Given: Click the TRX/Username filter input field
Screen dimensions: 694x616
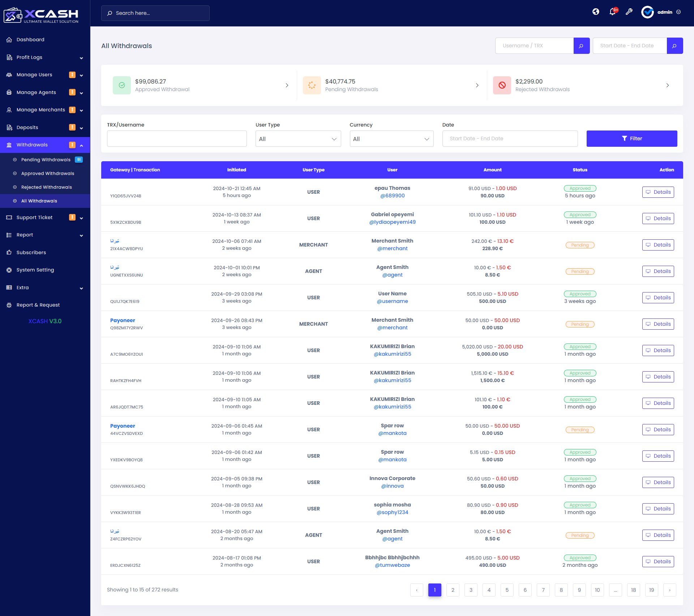Looking at the screenshot, I should click(x=177, y=139).
